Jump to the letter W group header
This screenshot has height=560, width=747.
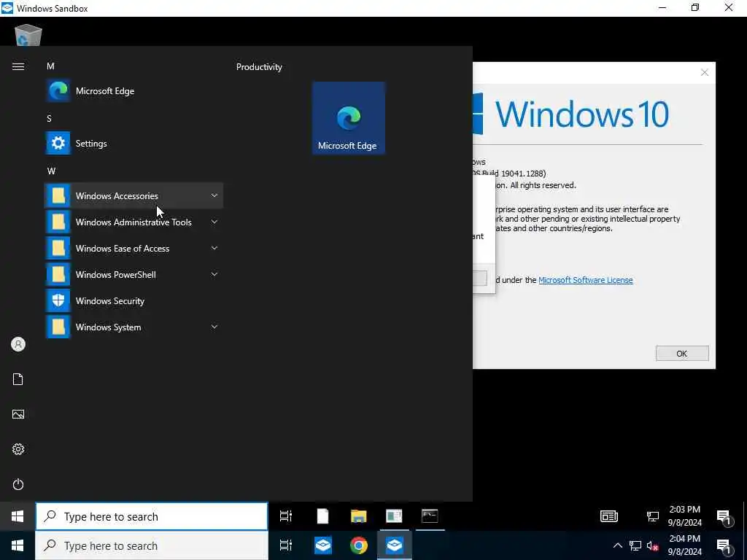point(51,171)
